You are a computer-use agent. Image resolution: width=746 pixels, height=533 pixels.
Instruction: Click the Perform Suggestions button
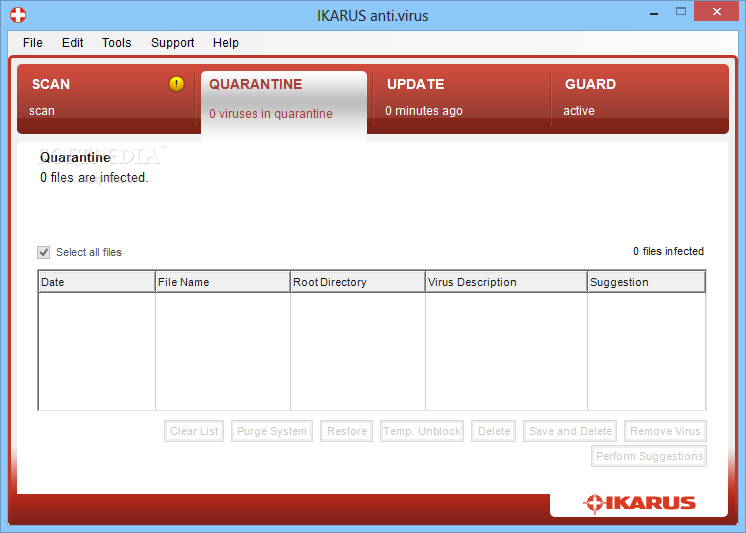pyautogui.click(x=649, y=456)
